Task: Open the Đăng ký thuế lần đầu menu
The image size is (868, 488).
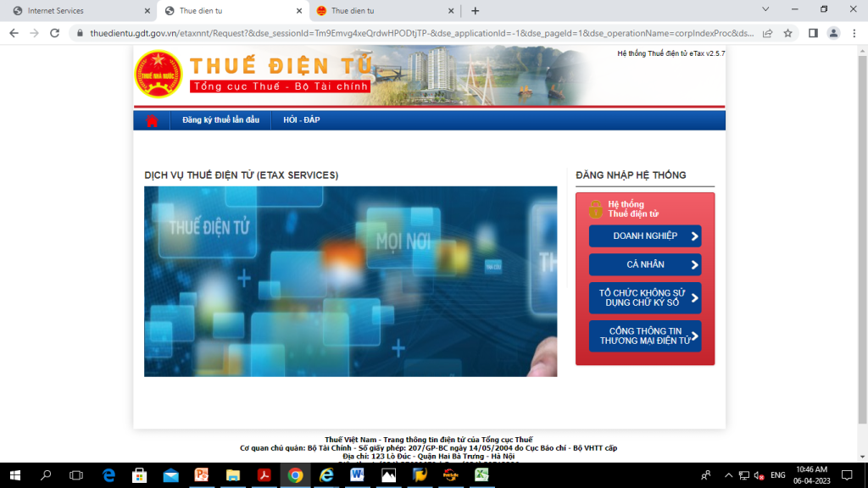Action: (x=220, y=120)
